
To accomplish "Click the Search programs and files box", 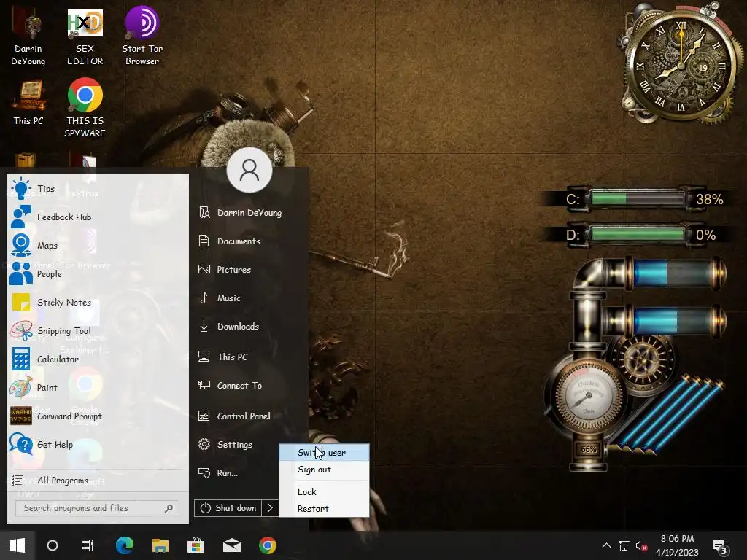I will [x=96, y=508].
